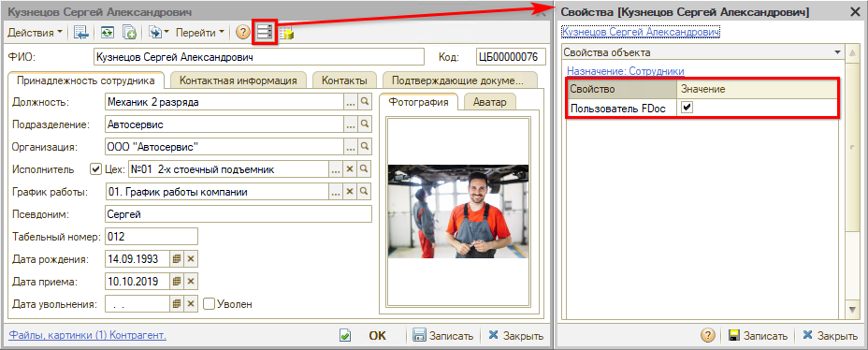This screenshot has height=350, width=868.
Task: Click the Псевдоним field
Action: click(238, 214)
